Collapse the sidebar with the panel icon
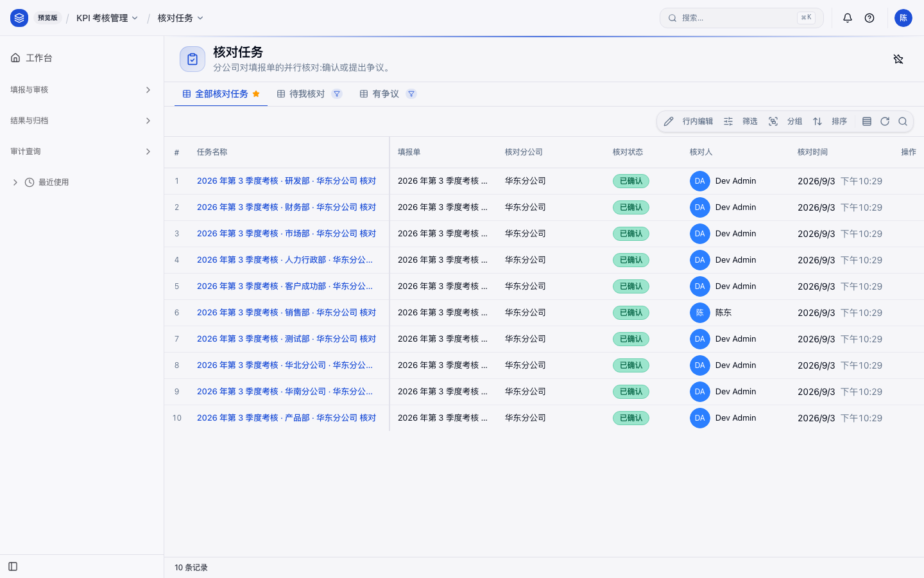 point(13,566)
